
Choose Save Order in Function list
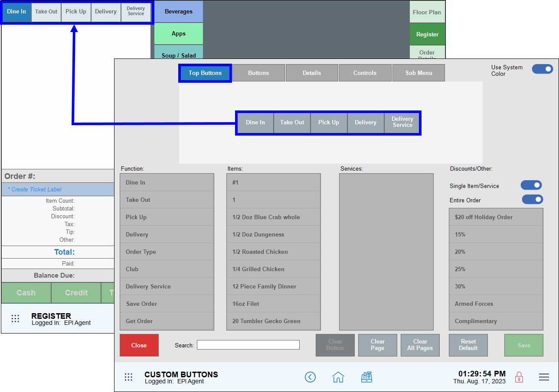tap(167, 304)
